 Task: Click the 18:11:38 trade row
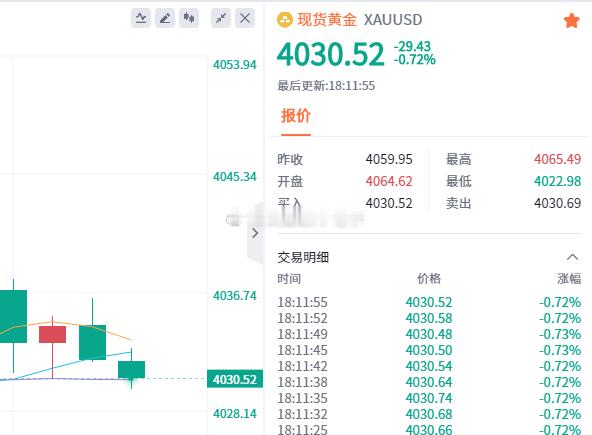click(429, 382)
